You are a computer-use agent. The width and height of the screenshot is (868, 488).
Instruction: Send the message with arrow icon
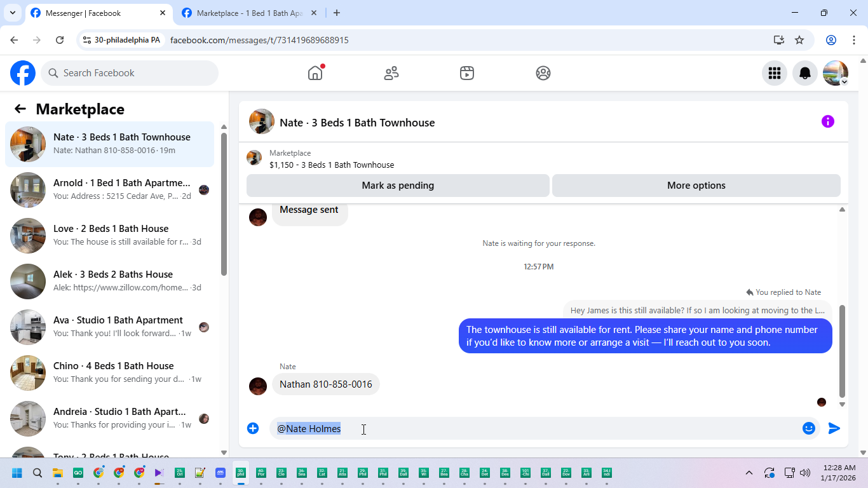pyautogui.click(x=834, y=428)
